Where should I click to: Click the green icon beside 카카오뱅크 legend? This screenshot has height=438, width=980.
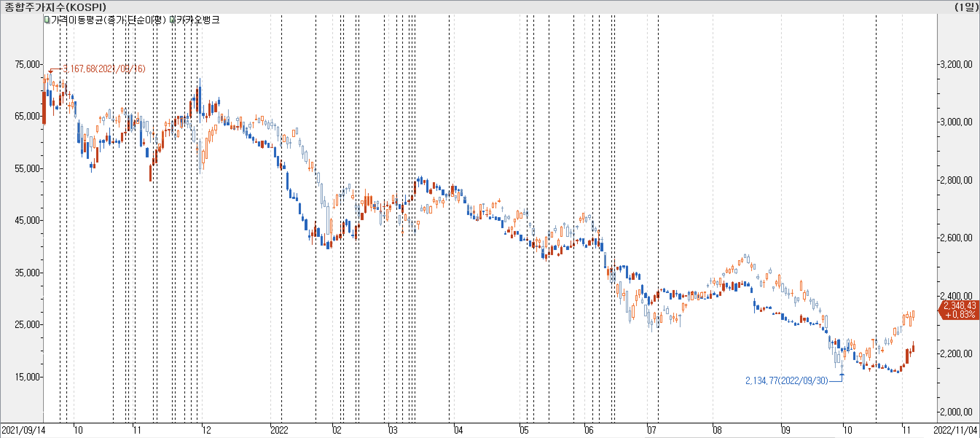[x=172, y=19]
